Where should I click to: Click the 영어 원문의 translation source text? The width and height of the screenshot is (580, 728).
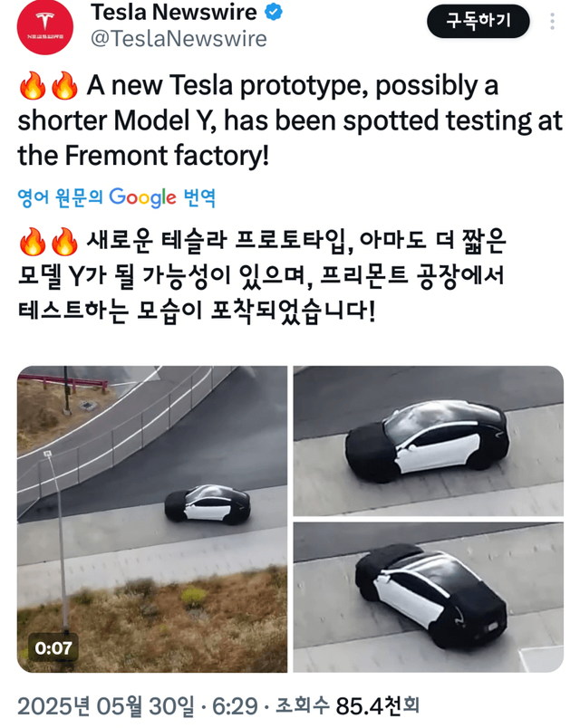(60, 197)
